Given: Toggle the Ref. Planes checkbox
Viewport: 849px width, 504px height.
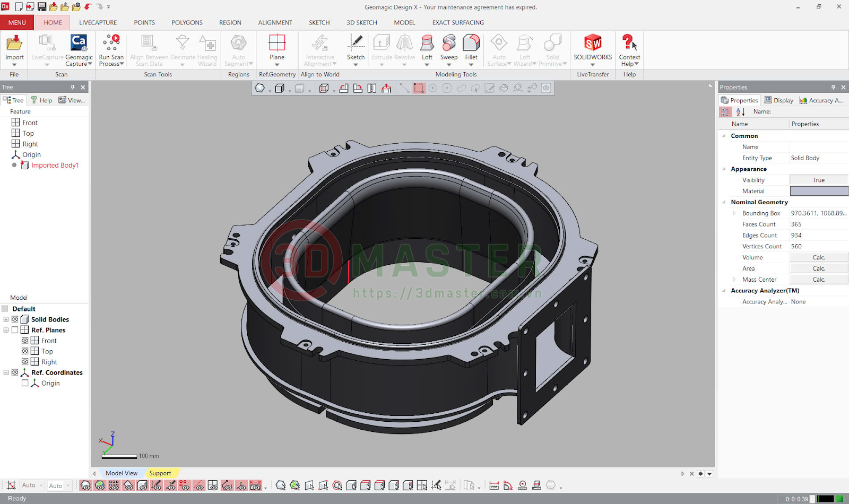Looking at the screenshot, I should coord(15,330).
